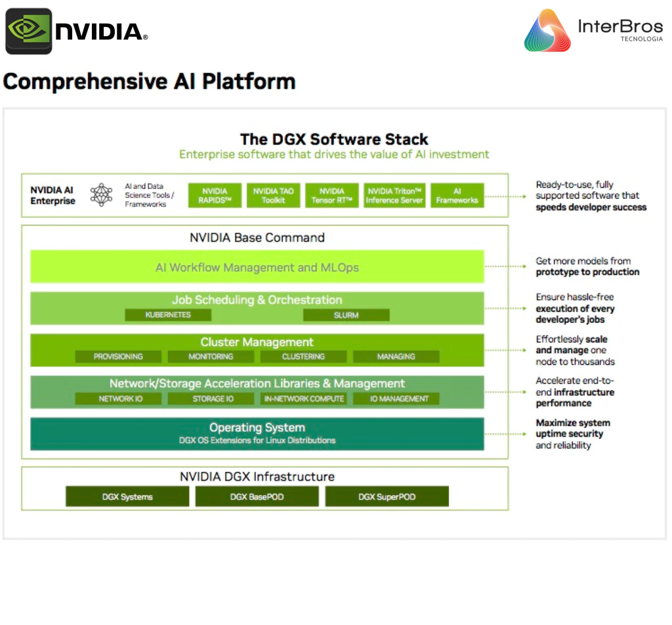Select the DGX Systems box
Screen dimensions: 672x625
(x=127, y=496)
